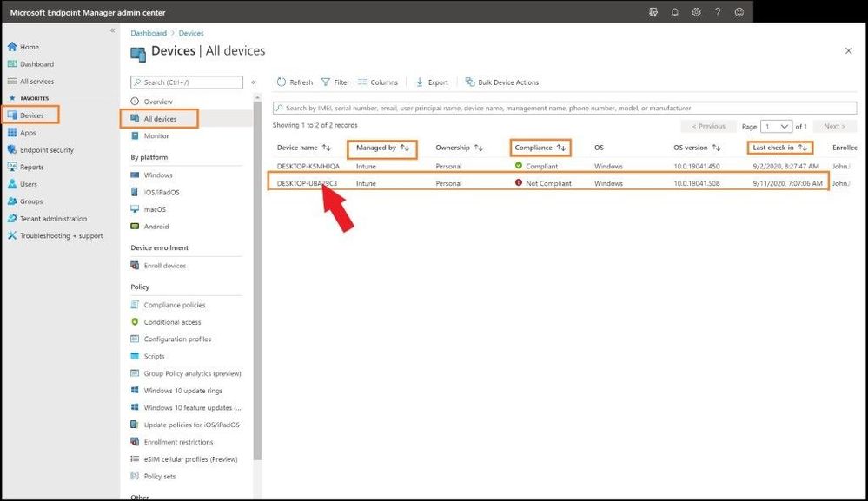
Task: Click Compliant status cell
Action: click(x=536, y=166)
